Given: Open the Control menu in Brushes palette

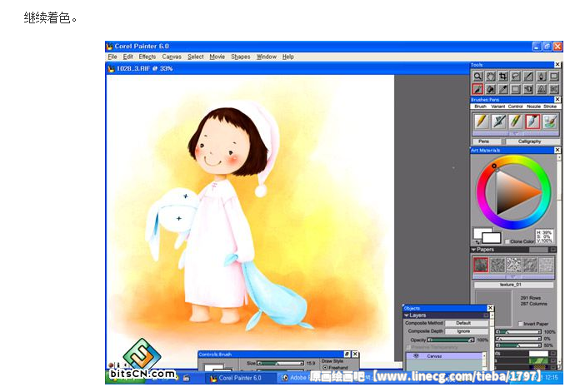Looking at the screenshot, I should 515,107.
